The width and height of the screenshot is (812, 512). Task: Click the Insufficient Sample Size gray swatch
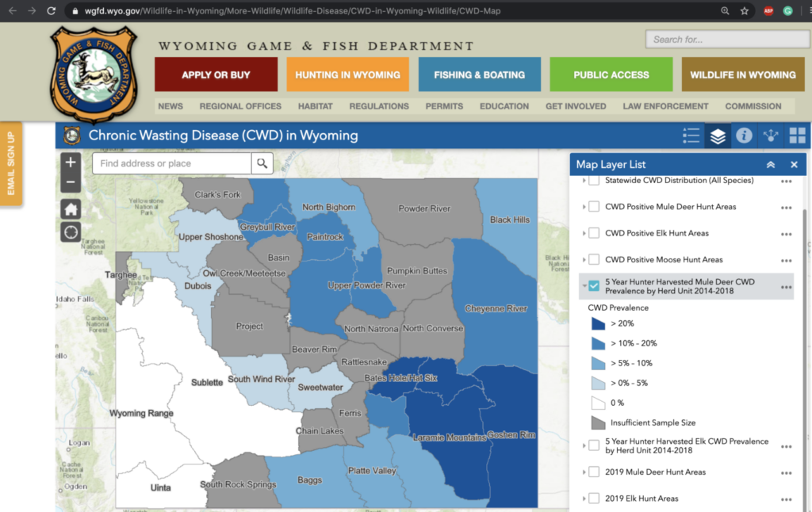point(598,423)
